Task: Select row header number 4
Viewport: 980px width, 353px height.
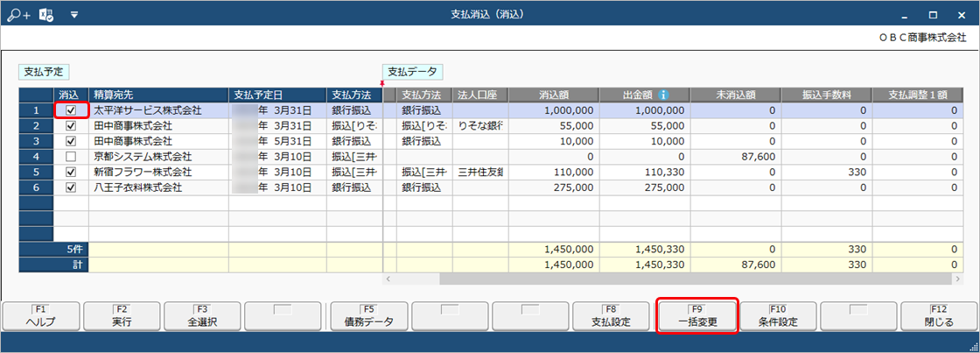Action: click(36, 156)
